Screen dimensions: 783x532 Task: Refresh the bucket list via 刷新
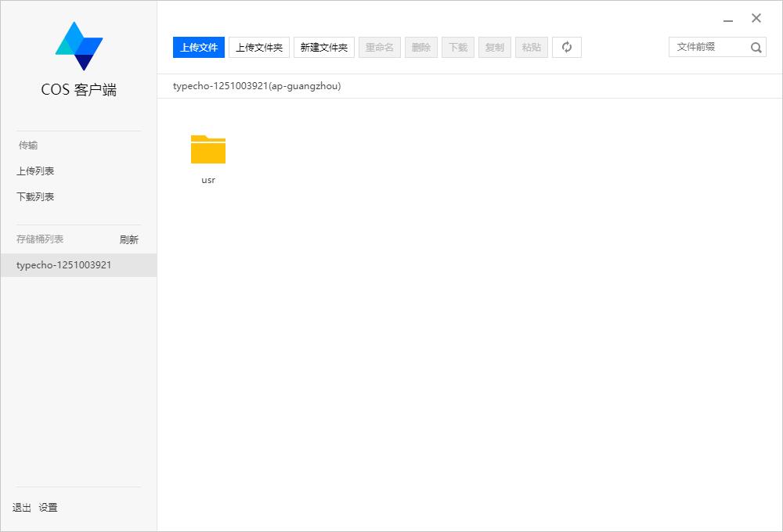(x=128, y=240)
